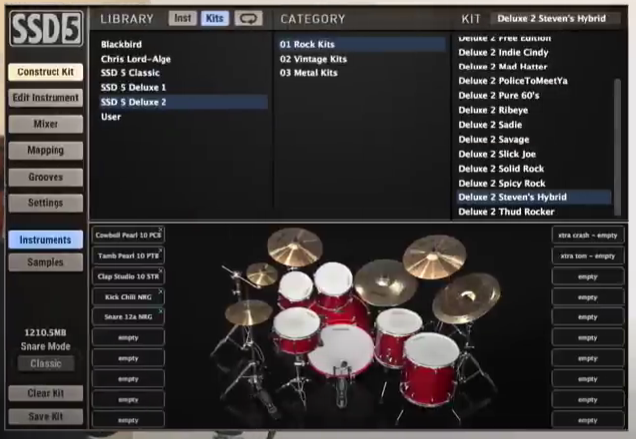Select the crash cymbal above the rack toms
Viewport: 636px width, 439px height.
coord(295,247)
